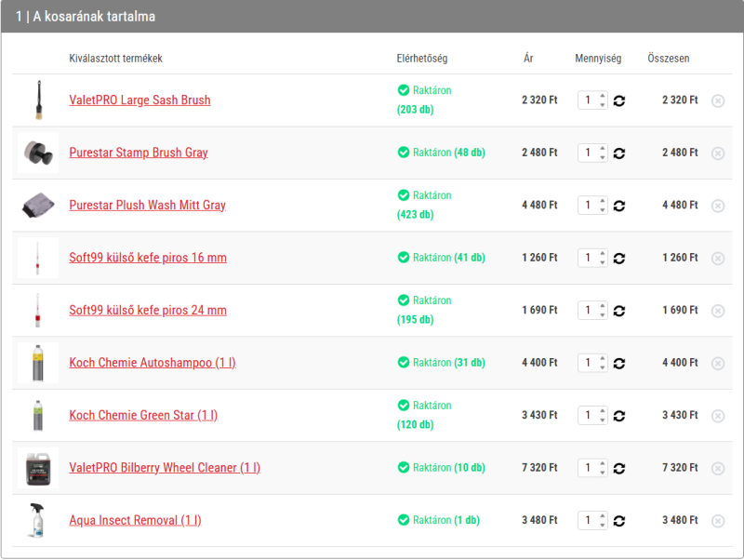Image resolution: width=744 pixels, height=560 pixels.
Task: Open Soft99 külső kefe piros 24 mm link
Action: point(148,311)
